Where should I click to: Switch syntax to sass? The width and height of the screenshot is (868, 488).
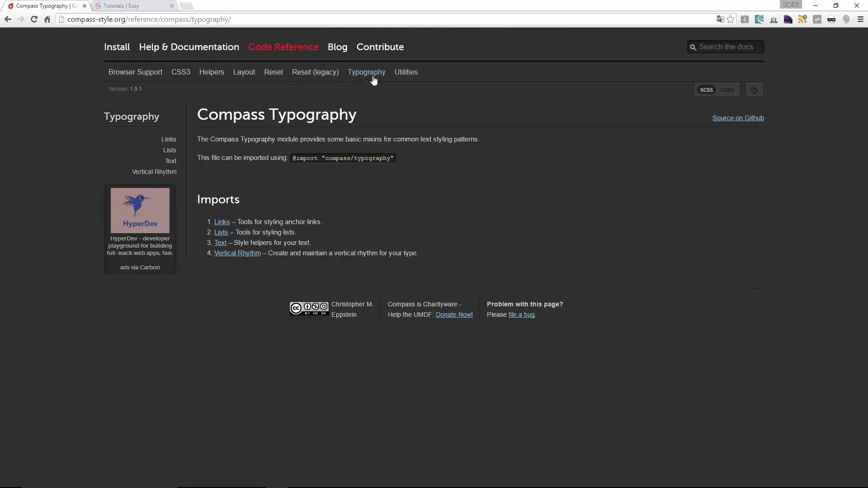727,90
